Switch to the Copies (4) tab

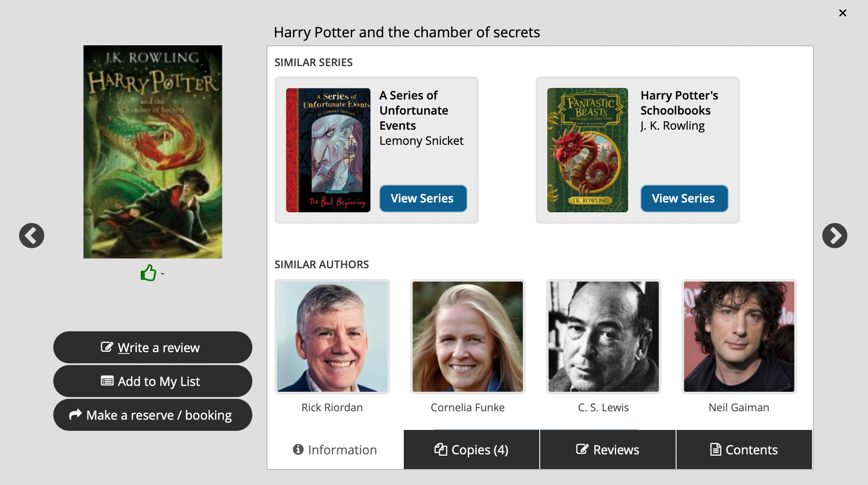pos(471,449)
